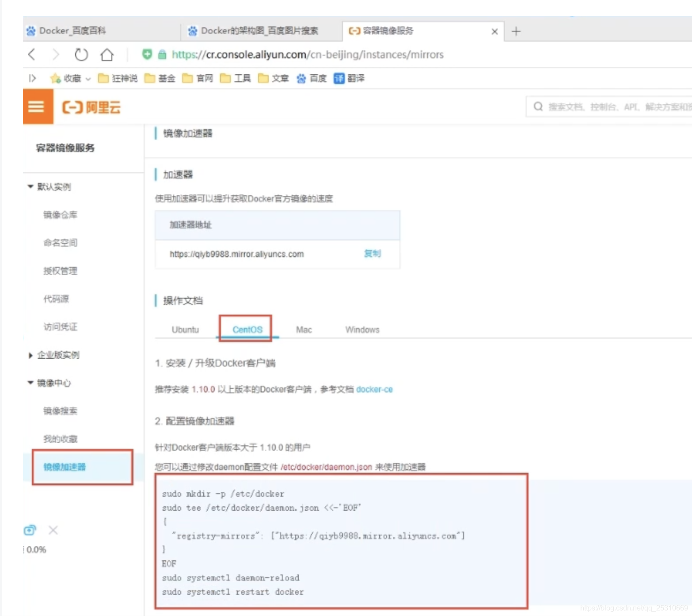Open the orange hamburger menu
Image resolution: width=692 pixels, height=616 pixels.
[38, 106]
